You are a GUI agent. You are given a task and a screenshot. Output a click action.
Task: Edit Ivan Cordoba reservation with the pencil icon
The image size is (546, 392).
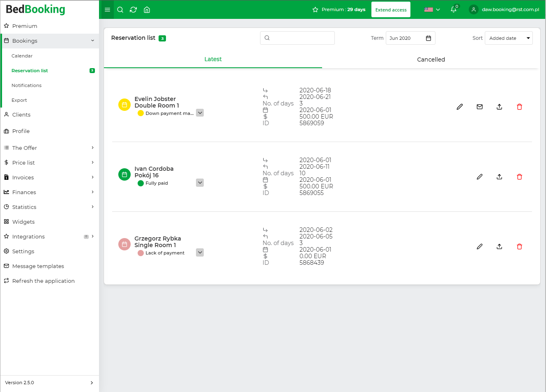479,177
